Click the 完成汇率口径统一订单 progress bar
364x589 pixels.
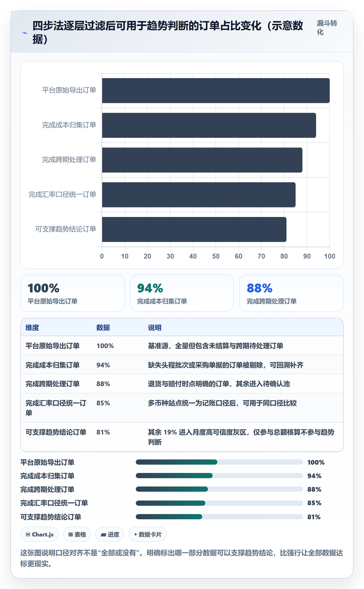point(219,503)
